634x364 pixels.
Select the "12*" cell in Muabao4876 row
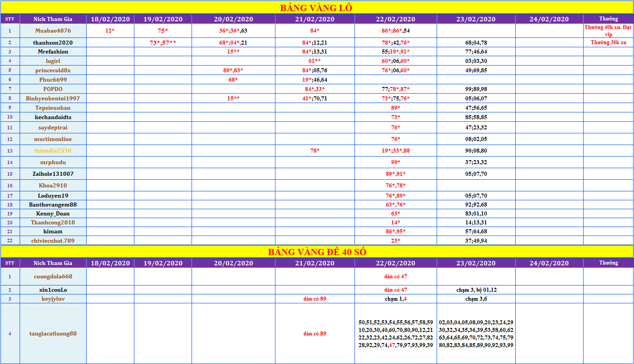tap(110, 31)
